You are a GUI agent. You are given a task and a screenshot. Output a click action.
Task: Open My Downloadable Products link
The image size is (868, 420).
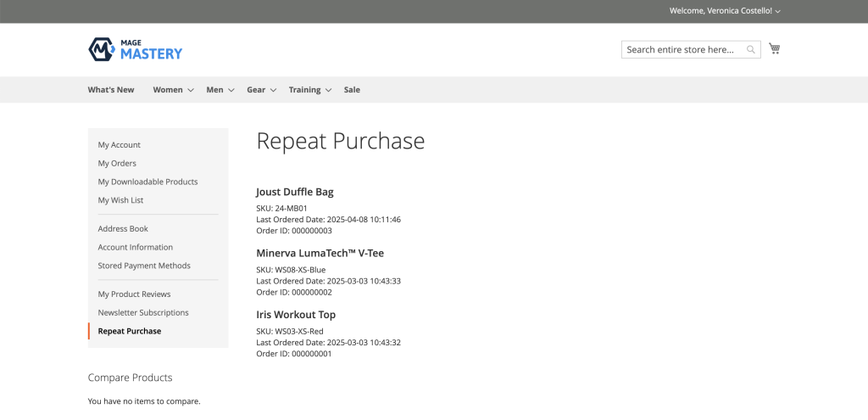(x=147, y=182)
